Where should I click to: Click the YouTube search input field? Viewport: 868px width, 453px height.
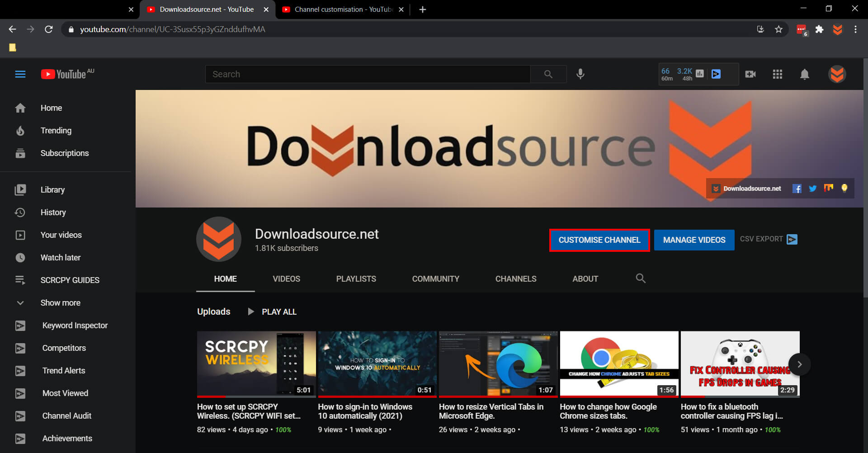[368, 74]
